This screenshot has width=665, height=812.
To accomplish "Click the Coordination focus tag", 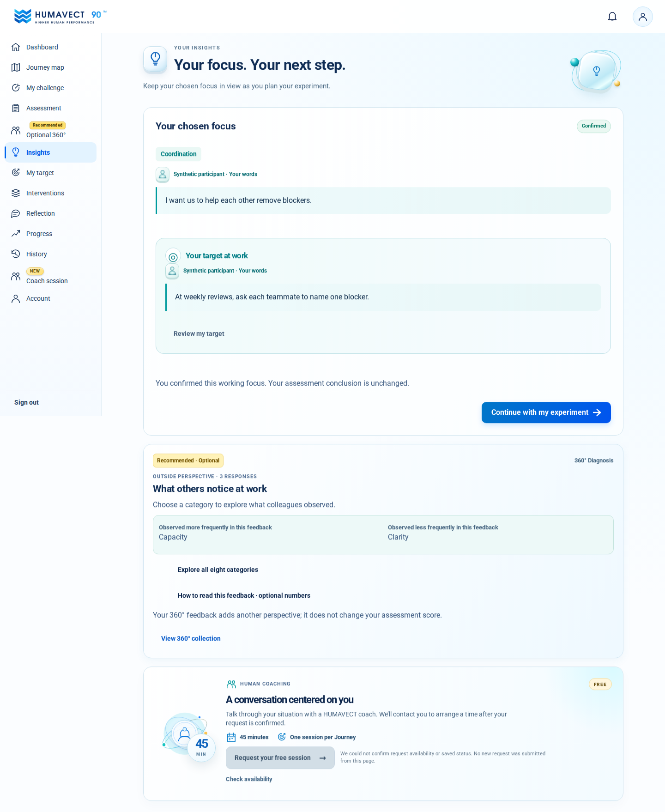I will [178, 154].
